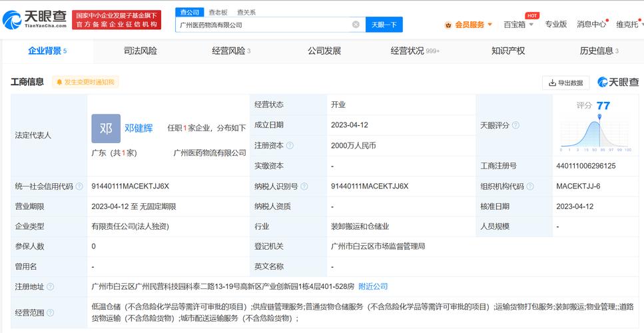Open the 附近公司 nearby companies link
Screen dimensions: 644x333
pyautogui.click(x=373, y=286)
